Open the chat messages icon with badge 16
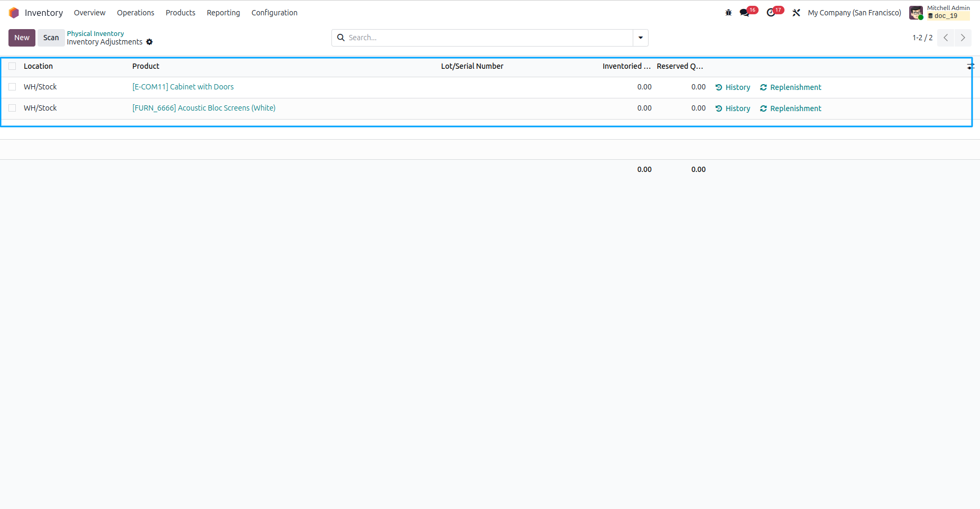The image size is (980, 509). (745, 13)
